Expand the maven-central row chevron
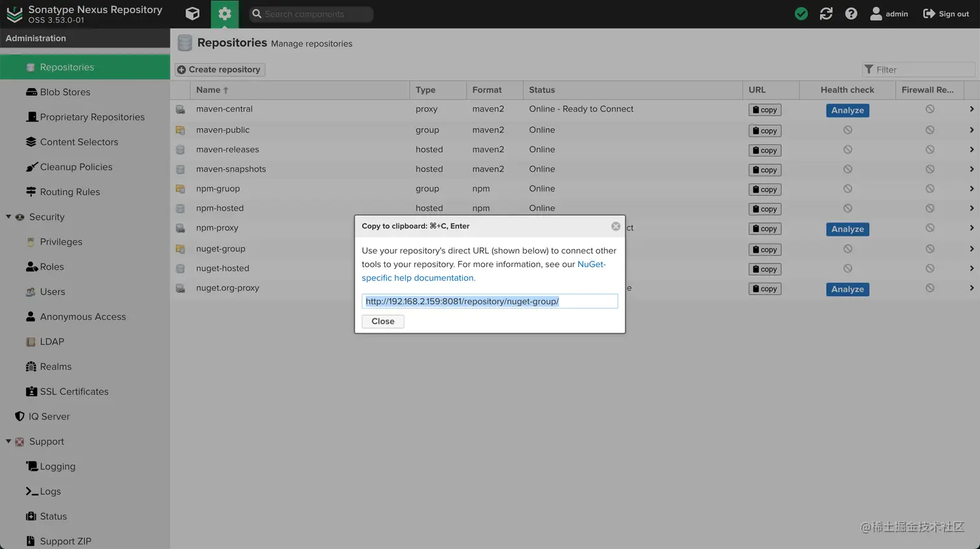The image size is (980, 549). click(971, 109)
